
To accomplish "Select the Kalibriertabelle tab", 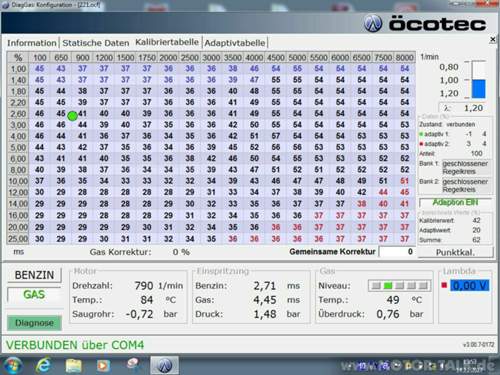I will point(167,42).
